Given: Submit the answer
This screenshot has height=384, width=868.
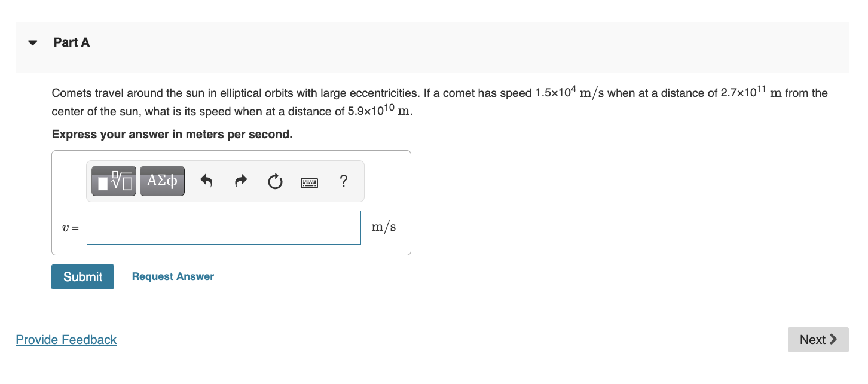Looking at the screenshot, I should [82, 276].
